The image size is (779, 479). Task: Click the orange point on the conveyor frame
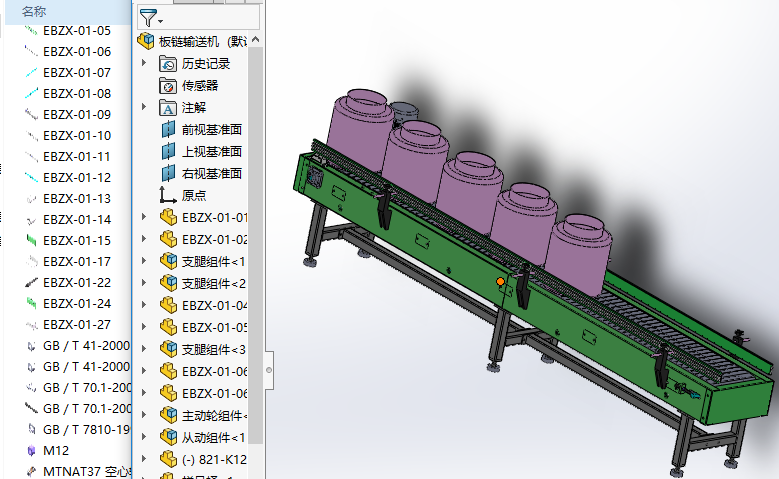[500, 281]
